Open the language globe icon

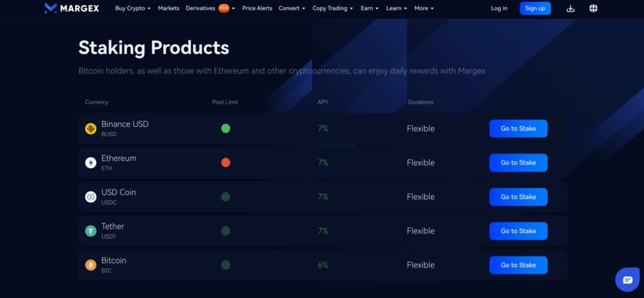tap(593, 8)
